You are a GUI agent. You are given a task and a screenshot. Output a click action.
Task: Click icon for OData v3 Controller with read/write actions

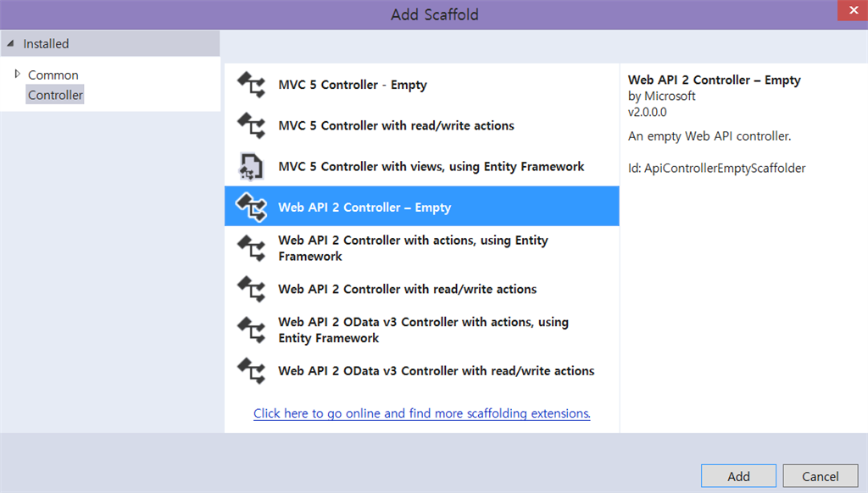[251, 371]
